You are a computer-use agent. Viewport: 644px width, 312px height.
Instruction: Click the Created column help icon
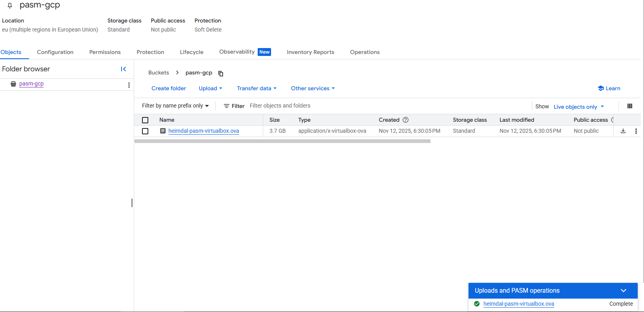pos(406,120)
